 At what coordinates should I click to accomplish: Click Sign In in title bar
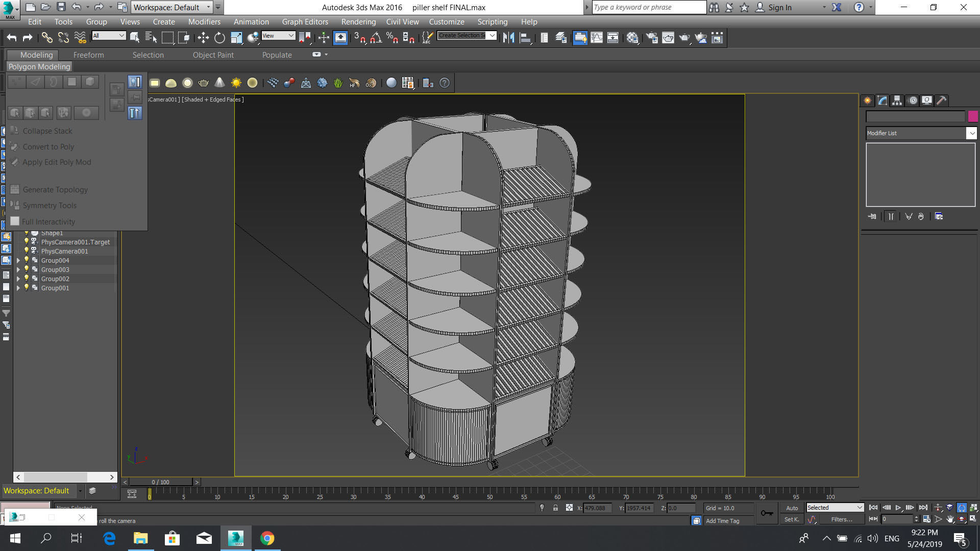pyautogui.click(x=779, y=7)
